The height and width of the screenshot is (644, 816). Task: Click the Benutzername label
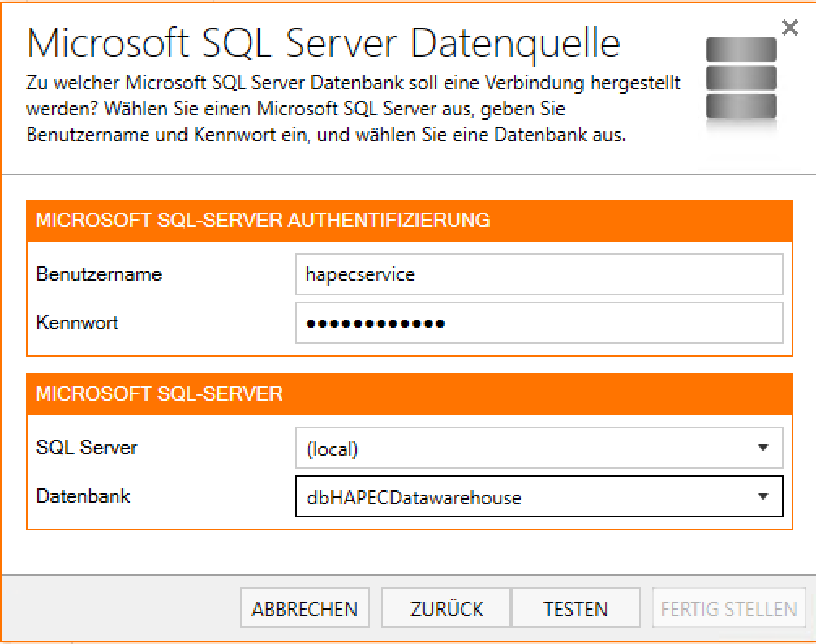click(x=99, y=274)
